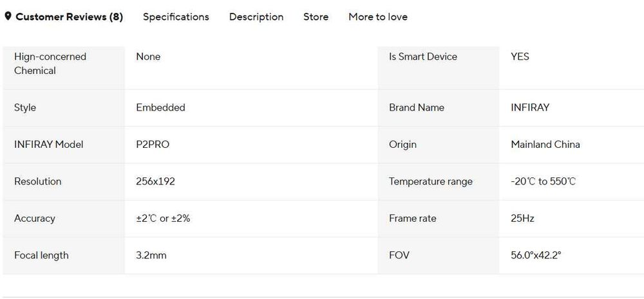The image size is (644, 299).
Task: Select the Store tab
Action: (316, 17)
